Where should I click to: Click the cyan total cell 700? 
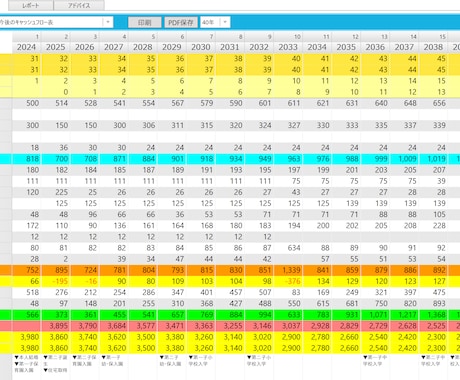pyautogui.click(x=56, y=159)
